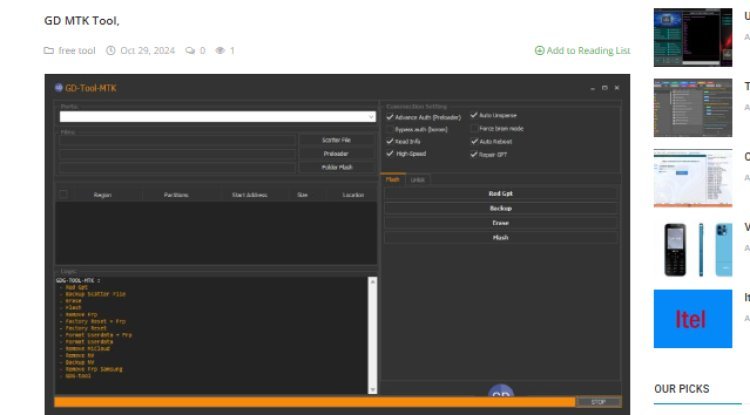This screenshot has width=750, height=415.
Task: Click the scatter file path field
Action: (177, 140)
